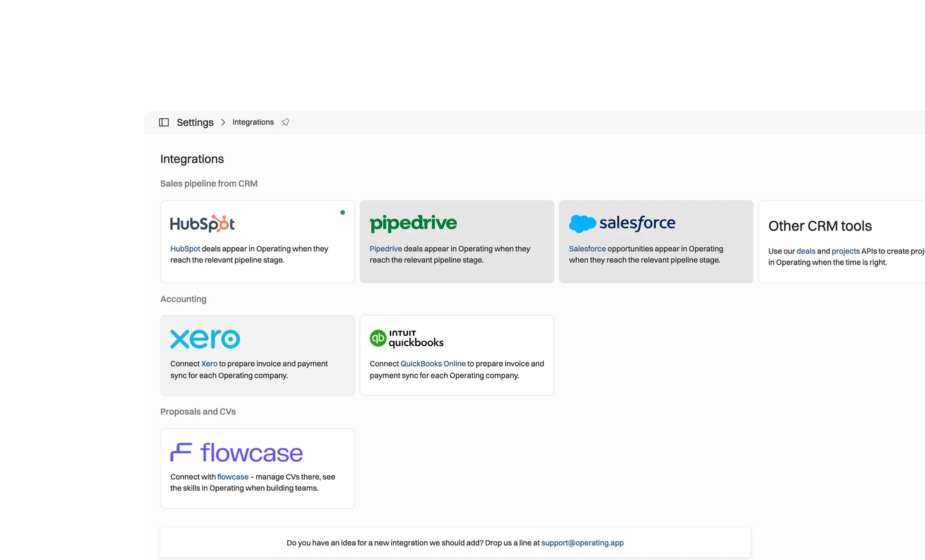Click HubSpot's green connected status dot

tap(342, 213)
